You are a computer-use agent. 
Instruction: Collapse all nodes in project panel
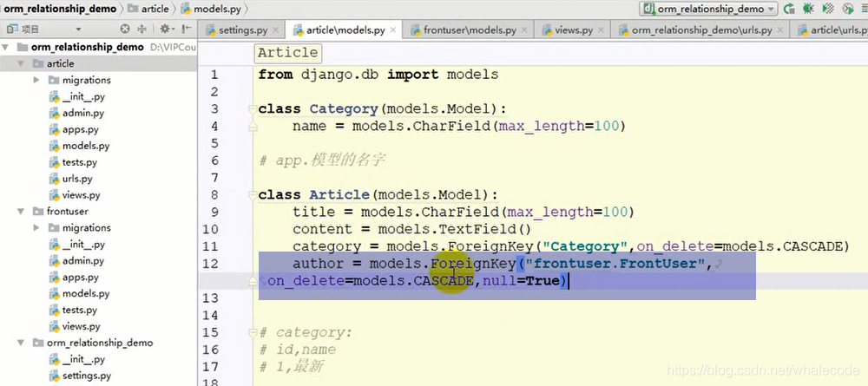click(141, 29)
